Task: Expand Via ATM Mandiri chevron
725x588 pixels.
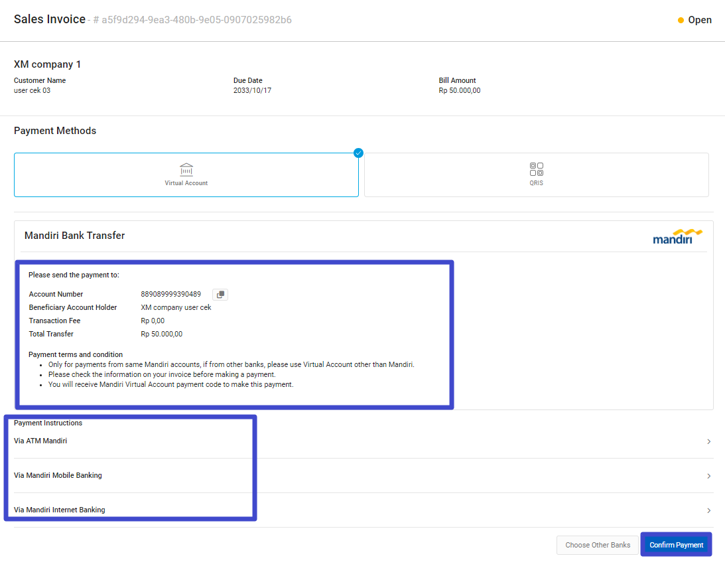Action: pos(709,442)
